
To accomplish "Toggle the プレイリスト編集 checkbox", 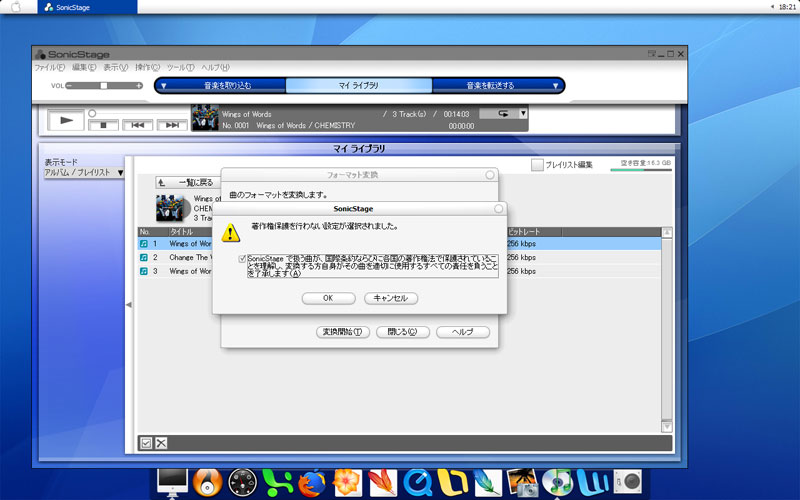I will pyautogui.click(x=537, y=165).
